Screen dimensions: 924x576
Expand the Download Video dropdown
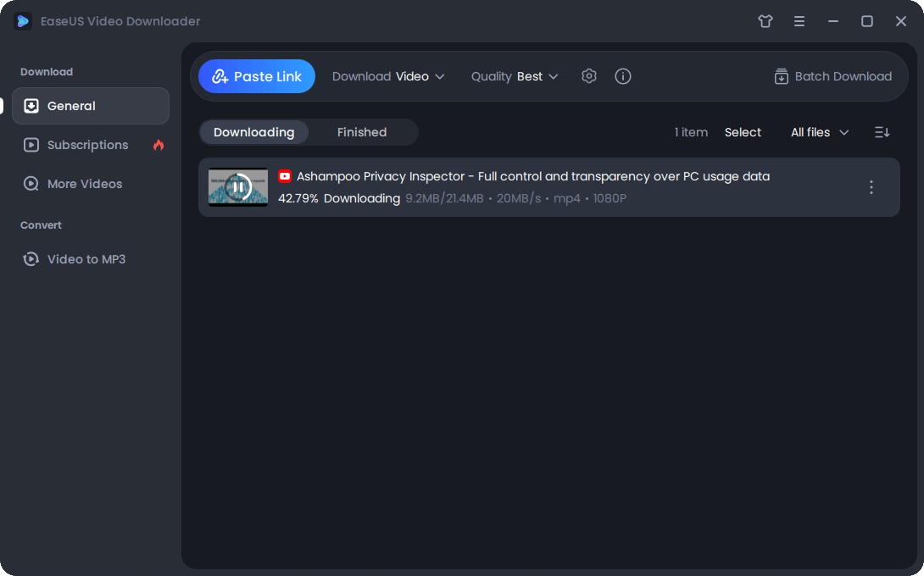388,76
